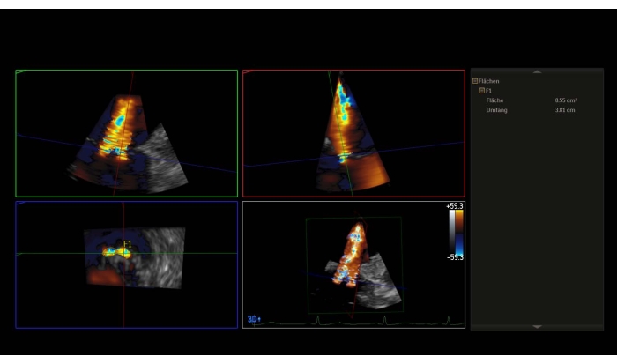Click the green bounding box in 3D view

click(307, 264)
